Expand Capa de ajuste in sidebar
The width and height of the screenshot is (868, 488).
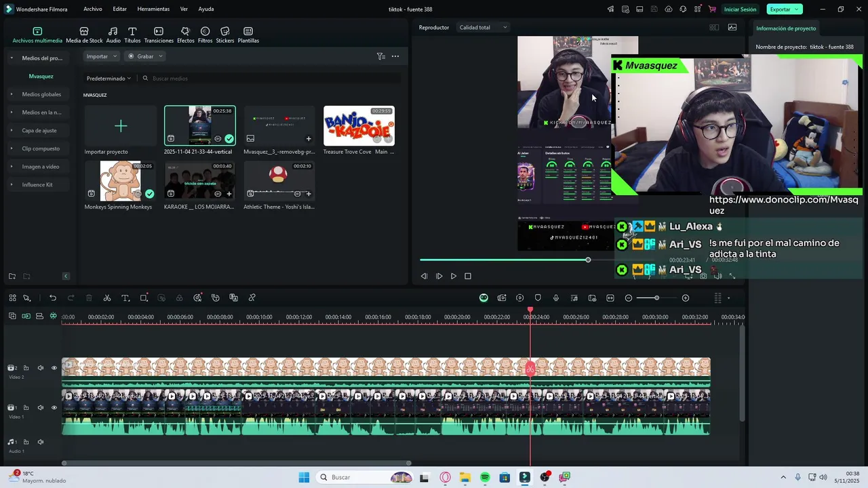pyautogui.click(x=12, y=130)
